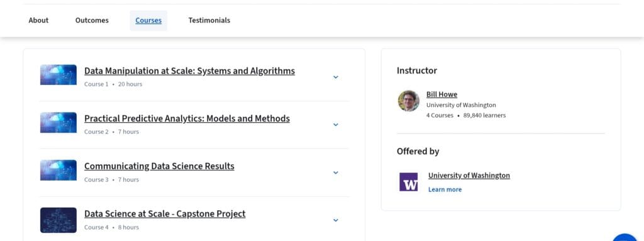Click the 'Course 1 • 20 hours' text
Screen dimensions: 644x241
(113, 84)
